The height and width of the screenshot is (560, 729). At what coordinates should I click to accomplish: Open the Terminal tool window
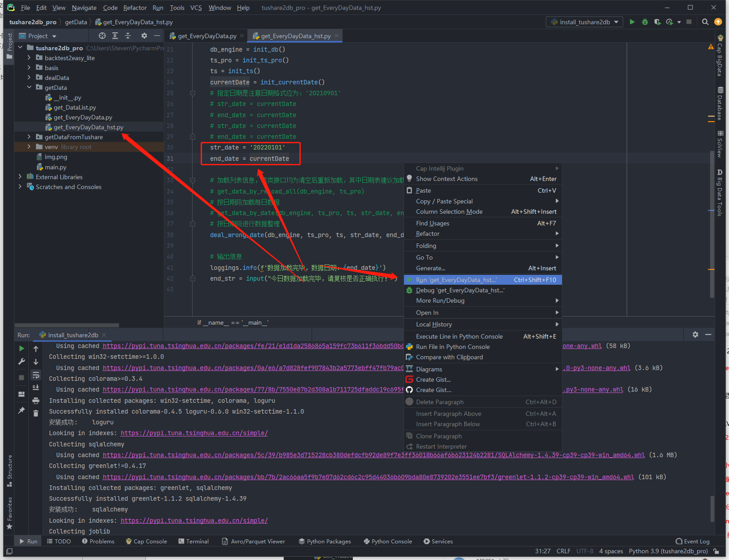[193, 541]
